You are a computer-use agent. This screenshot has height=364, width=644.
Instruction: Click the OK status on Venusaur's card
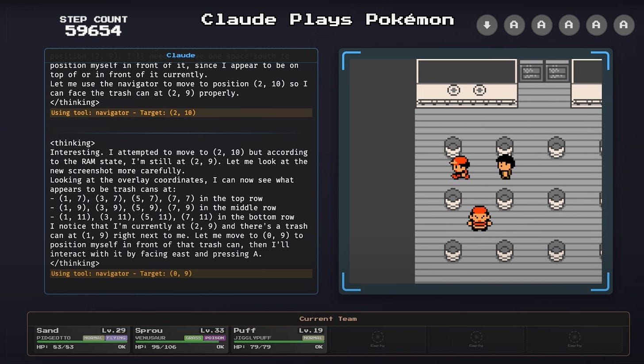coord(221,347)
